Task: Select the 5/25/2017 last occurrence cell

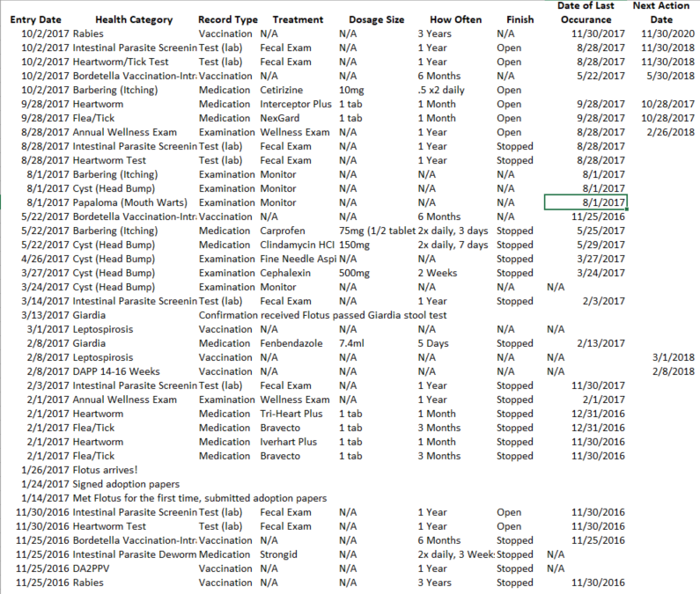Action: [x=601, y=231]
